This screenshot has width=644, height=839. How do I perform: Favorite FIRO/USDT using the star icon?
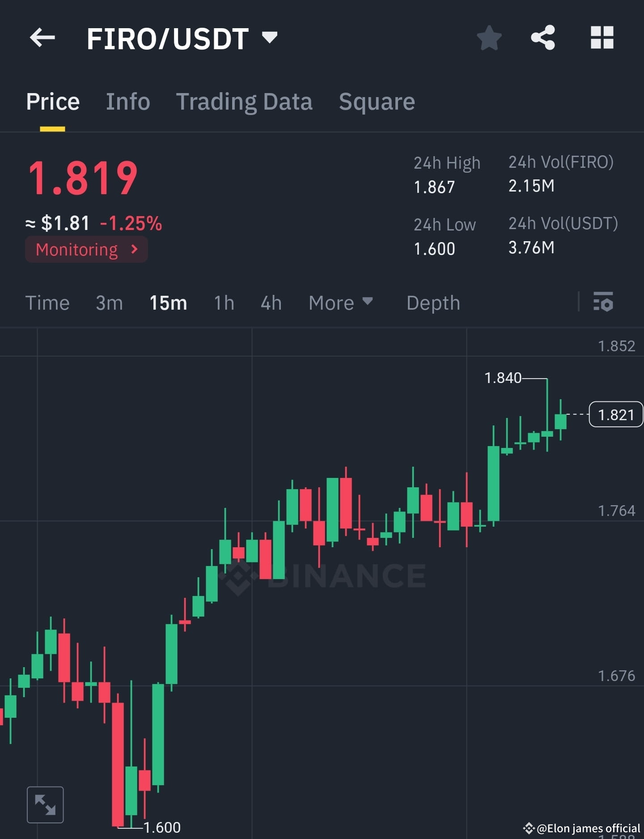(490, 38)
